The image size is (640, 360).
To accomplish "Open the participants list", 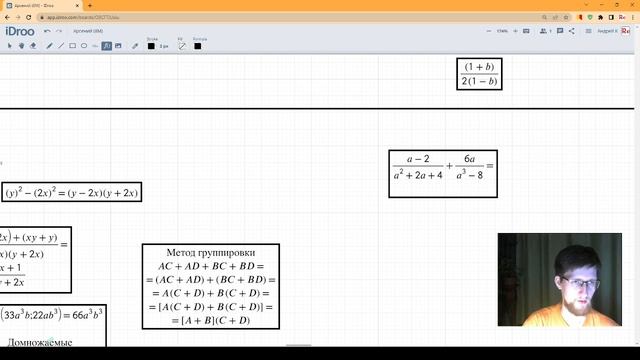I will pyautogui.click(x=545, y=31).
